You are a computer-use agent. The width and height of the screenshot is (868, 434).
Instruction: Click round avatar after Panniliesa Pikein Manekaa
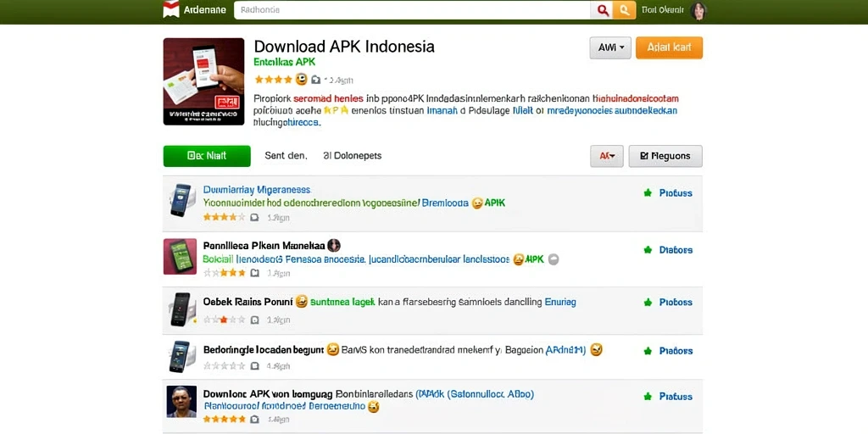point(334,245)
